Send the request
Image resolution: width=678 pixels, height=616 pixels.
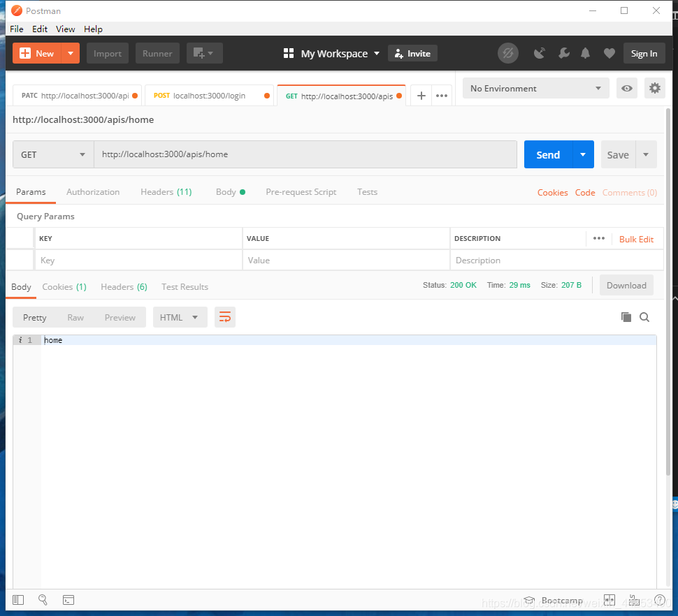coord(548,154)
